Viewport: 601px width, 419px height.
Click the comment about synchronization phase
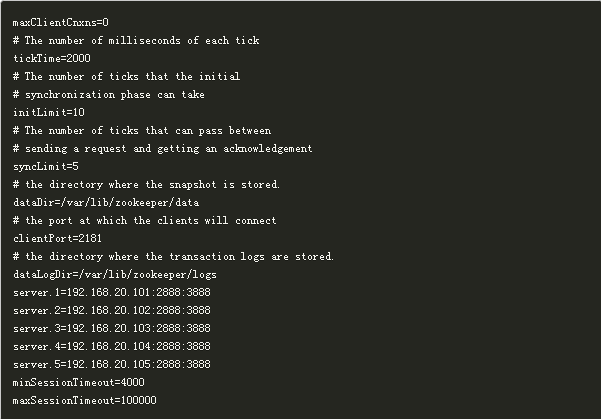[x=109, y=94]
